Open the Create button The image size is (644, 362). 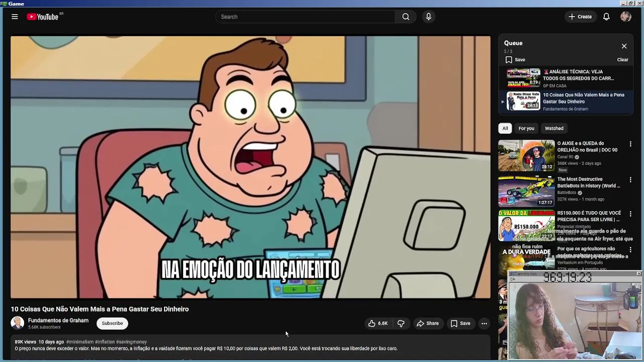click(x=580, y=17)
